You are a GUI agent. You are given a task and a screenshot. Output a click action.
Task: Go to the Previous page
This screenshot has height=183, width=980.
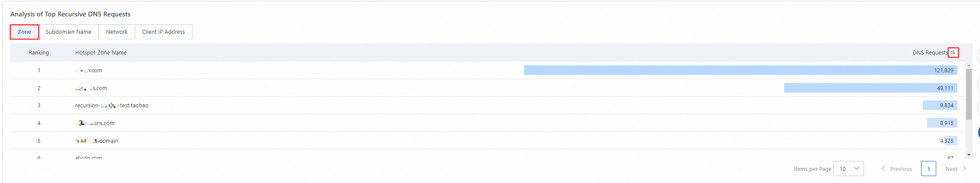point(896,169)
